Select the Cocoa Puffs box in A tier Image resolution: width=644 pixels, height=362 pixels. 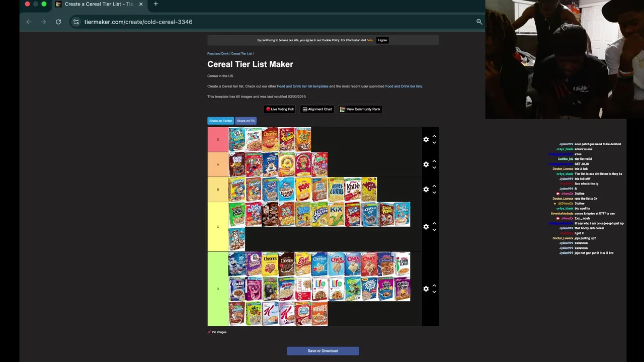coord(236,164)
